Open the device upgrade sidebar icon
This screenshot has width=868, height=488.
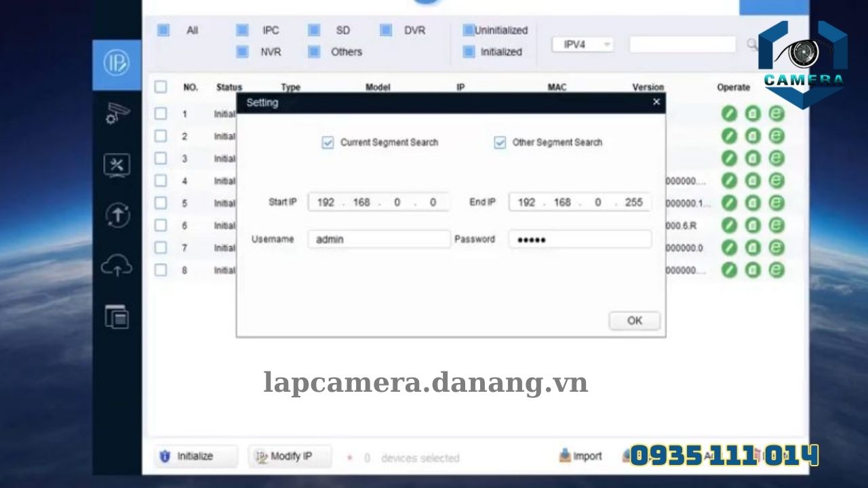117,215
